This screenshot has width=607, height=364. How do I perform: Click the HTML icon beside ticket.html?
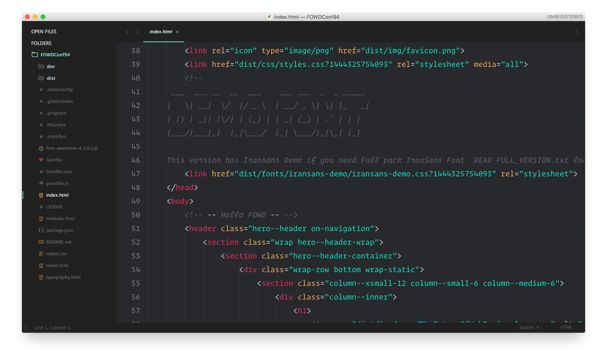pos(41,265)
